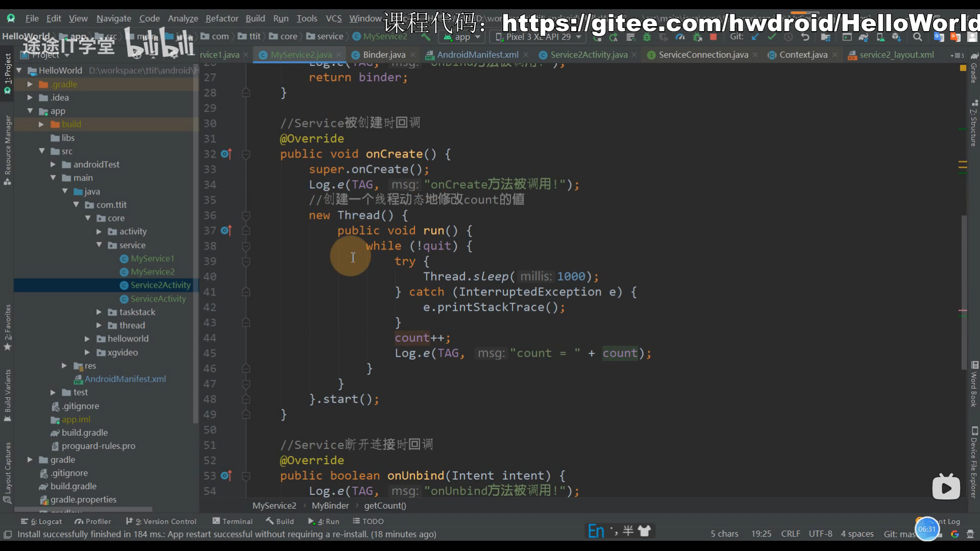Click the Debug app bug icon

(x=647, y=37)
